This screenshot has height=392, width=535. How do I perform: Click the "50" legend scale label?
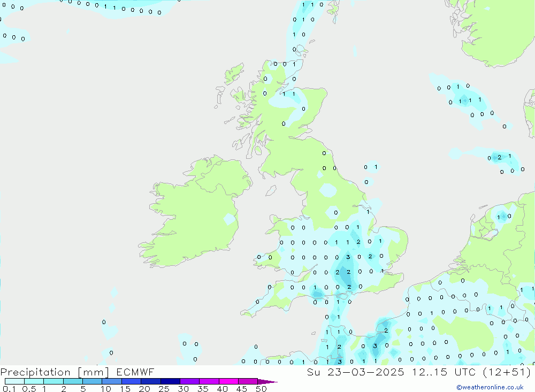click(x=261, y=389)
